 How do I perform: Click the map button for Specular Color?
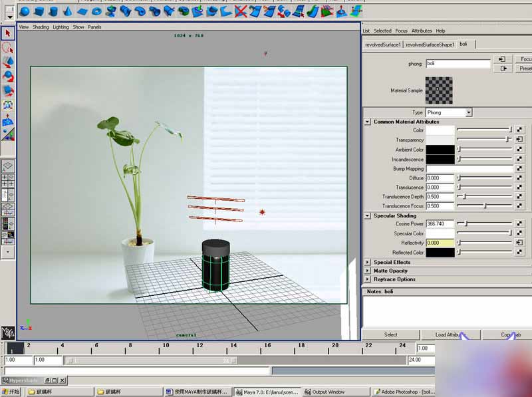pyautogui.click(x=519, y=233)
